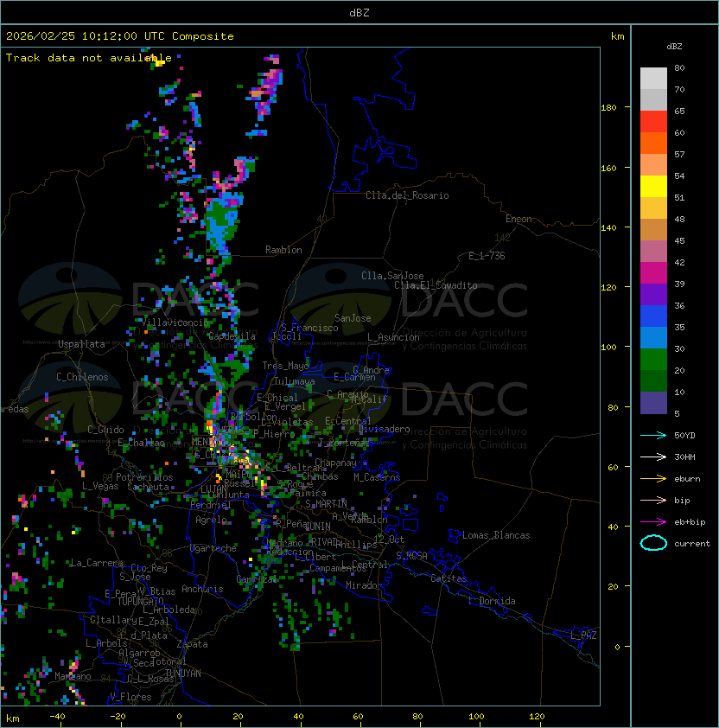Click the 'L_PAZ' map label
Screen dimensions: 719x728
[583, 635]
